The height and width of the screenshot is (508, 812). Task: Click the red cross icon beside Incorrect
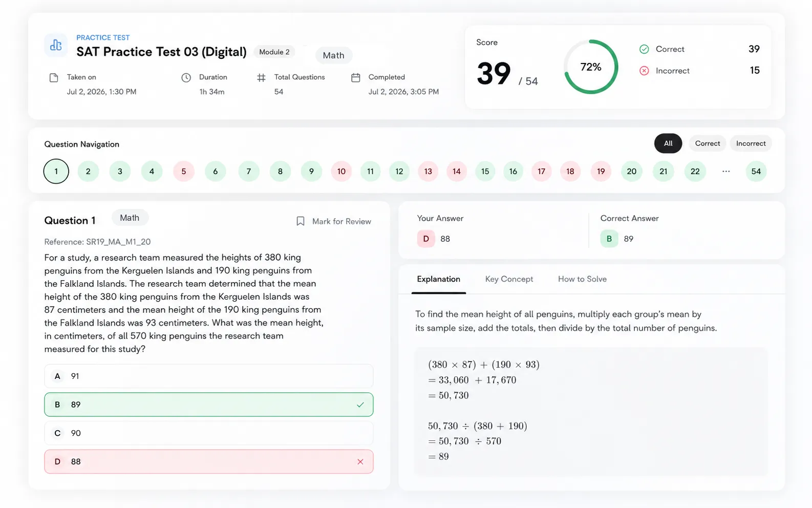644,71
